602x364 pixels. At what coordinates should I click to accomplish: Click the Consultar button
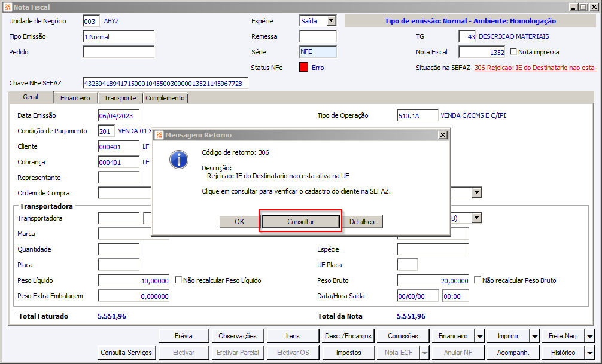[x=300, y=222]
